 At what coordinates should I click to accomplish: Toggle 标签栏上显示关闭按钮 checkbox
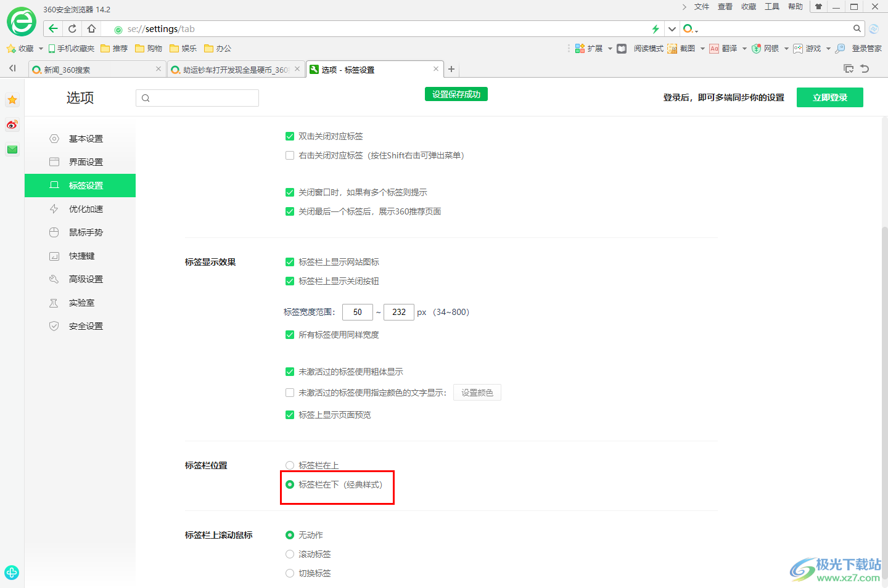pos(290,281)
